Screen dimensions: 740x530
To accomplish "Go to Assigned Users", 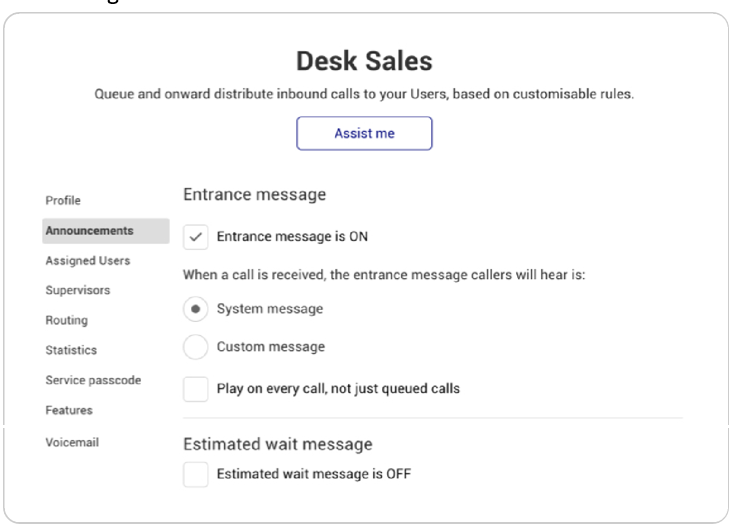I will pyautogui.click(x=87, y=261).
